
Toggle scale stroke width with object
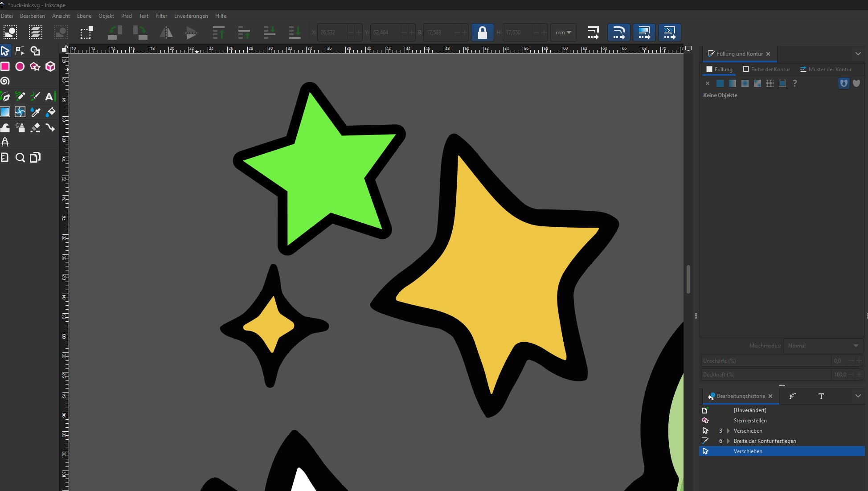tap(593, 33)
